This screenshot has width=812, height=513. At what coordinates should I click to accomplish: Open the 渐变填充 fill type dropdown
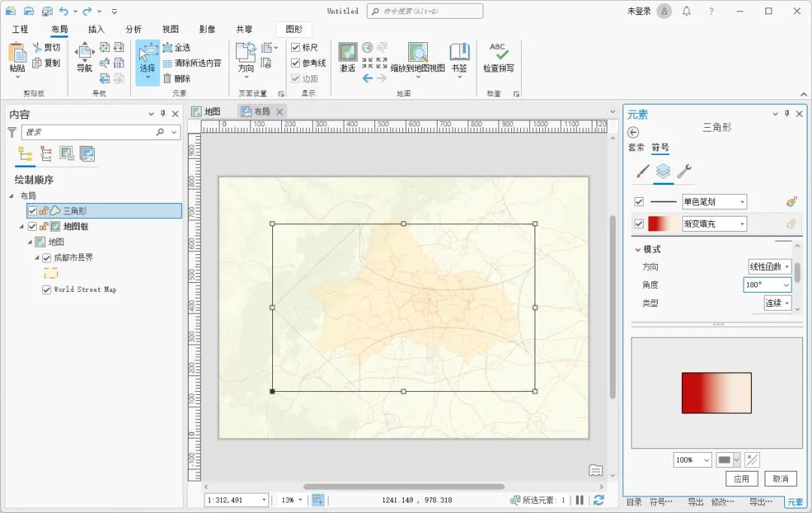click(x=715, y=224)
